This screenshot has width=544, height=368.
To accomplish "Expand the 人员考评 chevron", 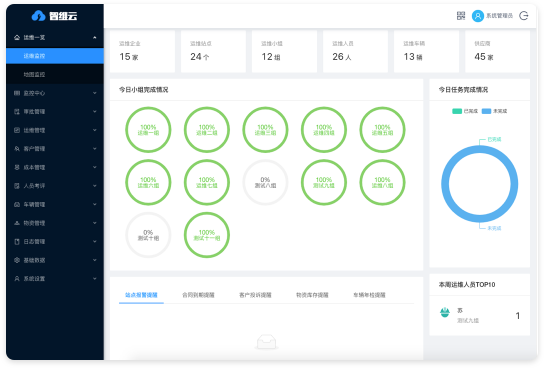I will point(95,186).
